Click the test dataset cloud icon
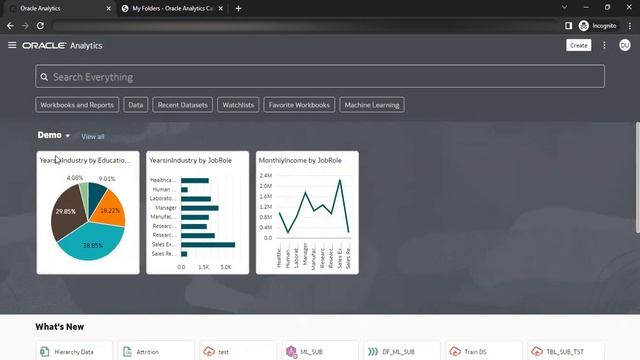This screenshot has height=360, width=640. tap(209, 351)
